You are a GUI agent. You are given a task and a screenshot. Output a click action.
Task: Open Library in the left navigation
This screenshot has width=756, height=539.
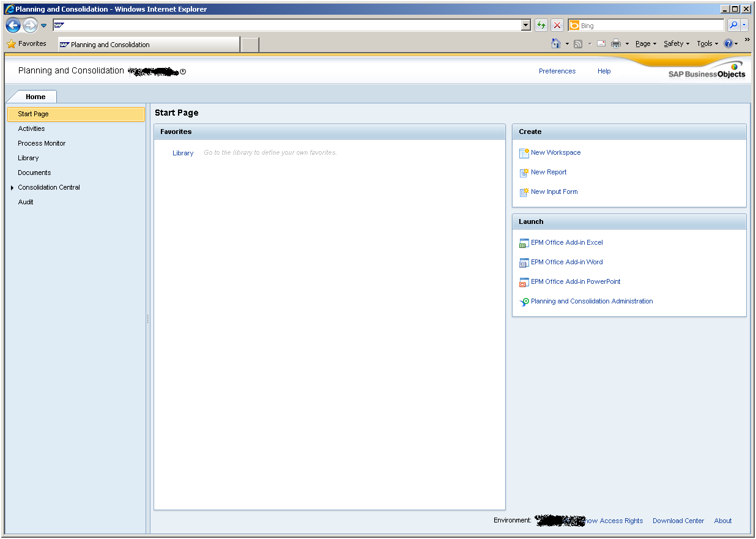[x=28, y=158]
